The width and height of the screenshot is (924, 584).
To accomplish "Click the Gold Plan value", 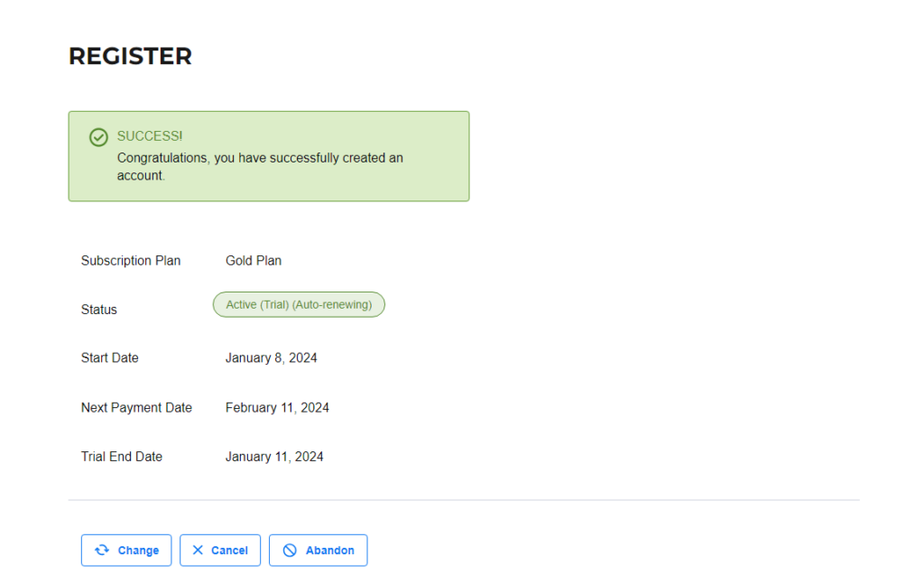I will [254, 261].
